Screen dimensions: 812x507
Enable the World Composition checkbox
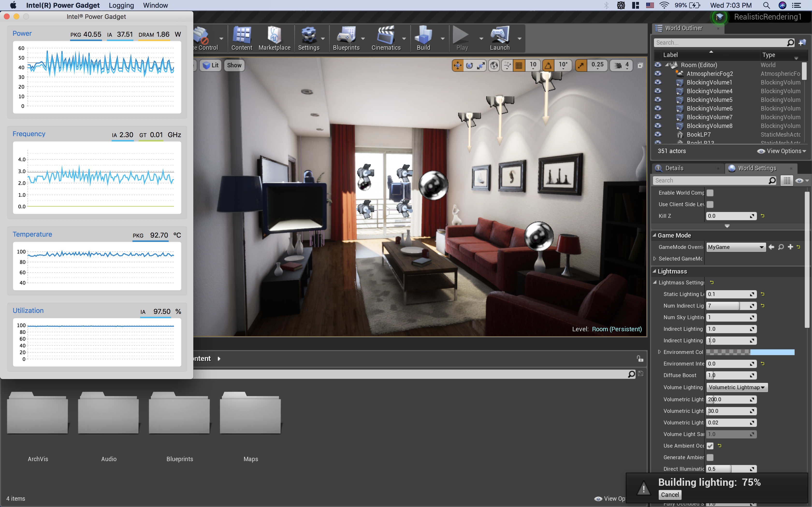tap(710, 193)
